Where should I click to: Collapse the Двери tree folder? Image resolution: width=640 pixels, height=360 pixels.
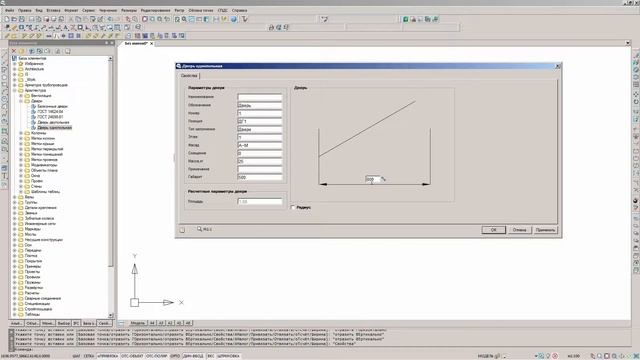(x=21, y=101)
